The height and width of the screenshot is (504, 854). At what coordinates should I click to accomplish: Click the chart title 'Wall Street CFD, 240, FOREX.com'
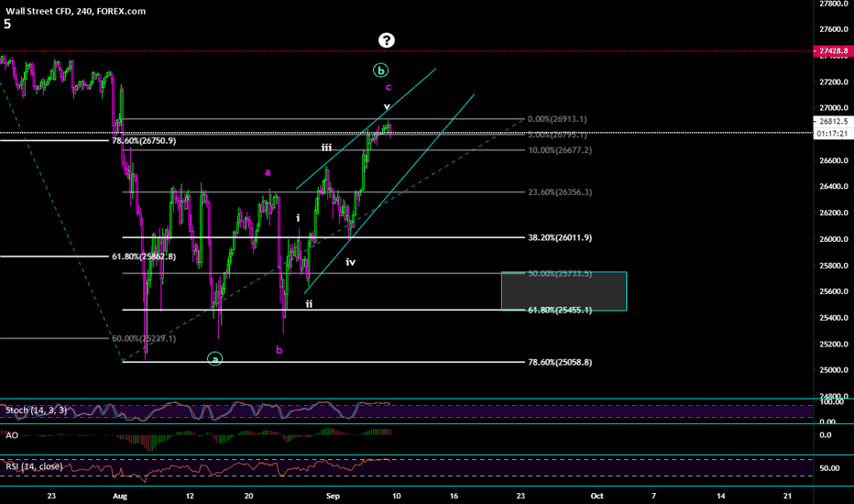click(76, 11)
